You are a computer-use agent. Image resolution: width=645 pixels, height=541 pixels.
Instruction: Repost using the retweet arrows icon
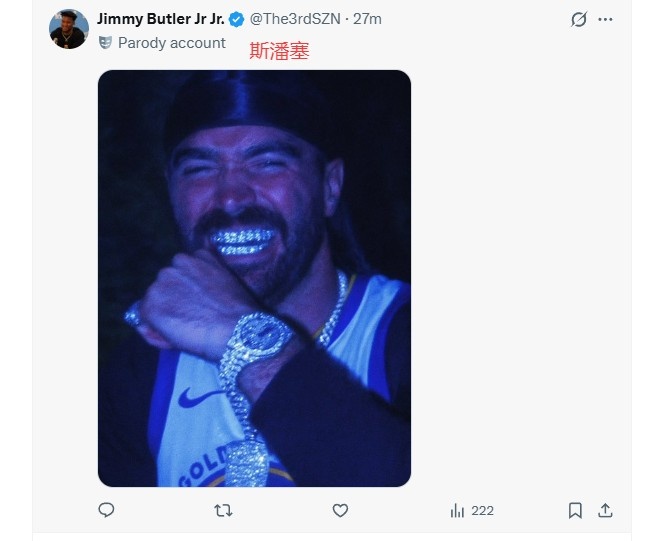point(223,510)
